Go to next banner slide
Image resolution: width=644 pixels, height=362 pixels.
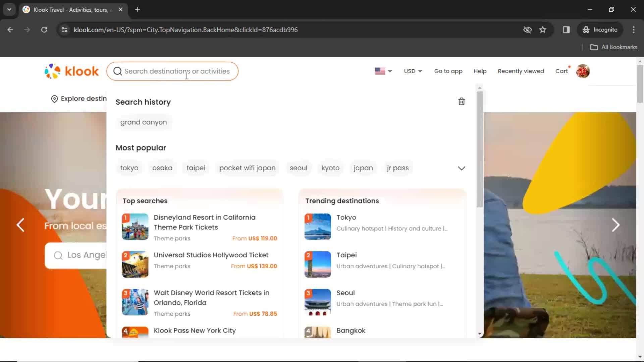pyautogui.click(x=615, y=225)
